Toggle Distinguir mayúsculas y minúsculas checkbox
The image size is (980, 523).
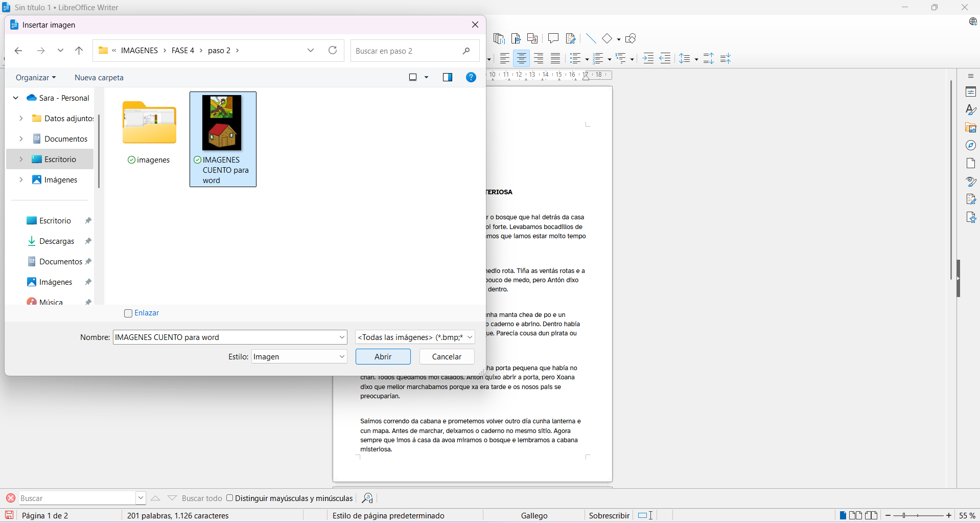click(x=230, y=498)
